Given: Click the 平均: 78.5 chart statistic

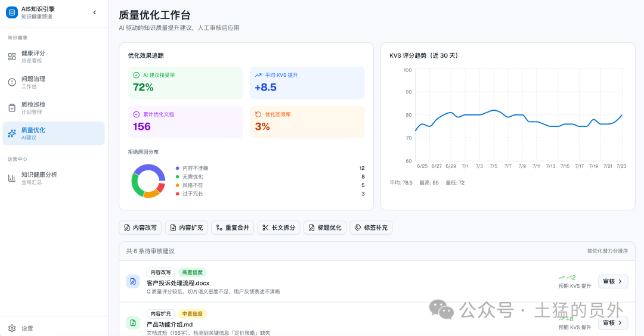Looking at the screenshot, I should [401, 183].
